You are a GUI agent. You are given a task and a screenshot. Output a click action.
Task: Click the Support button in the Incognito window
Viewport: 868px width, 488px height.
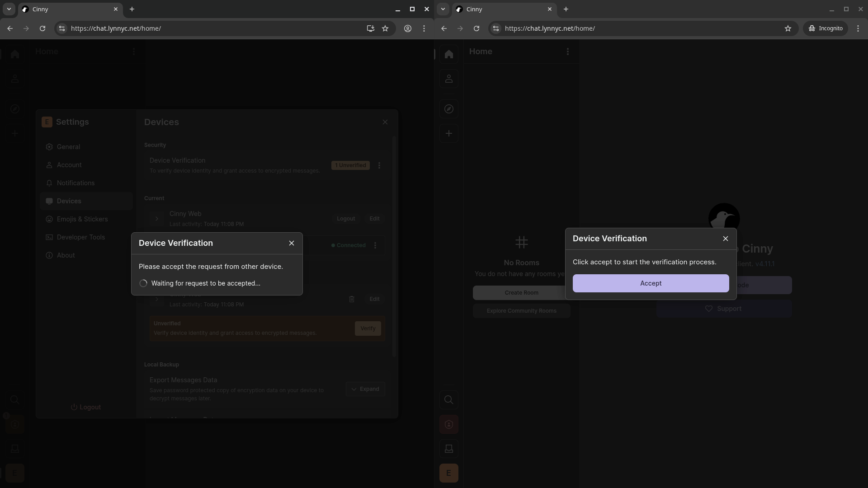click(x=724, y=309)
